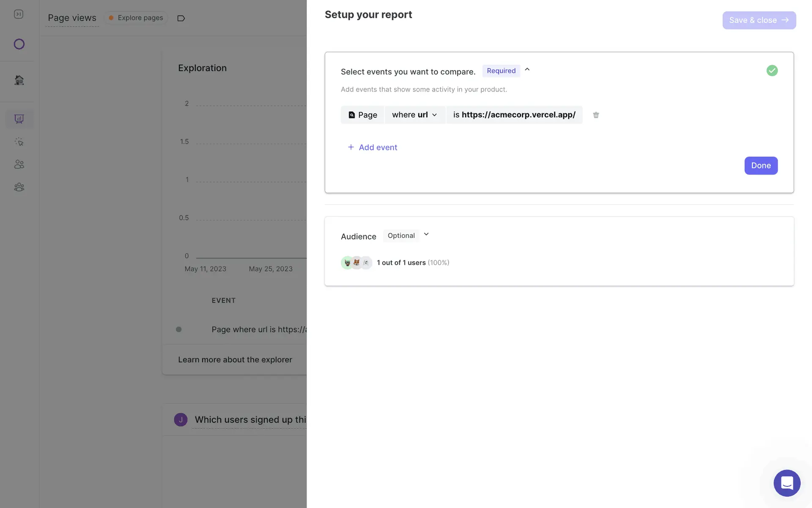Open the chat support bubble
The width and height of the screenshot is (812, 508).
(787, 483)
